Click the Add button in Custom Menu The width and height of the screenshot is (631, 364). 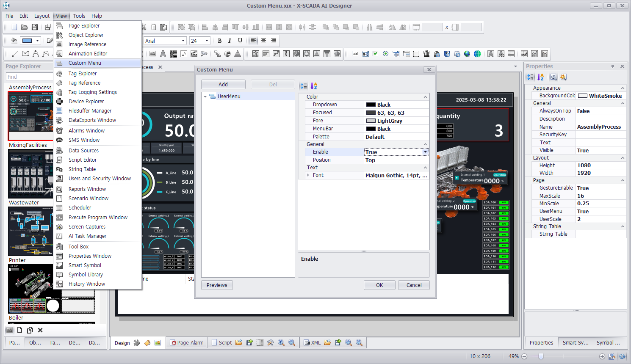pos(223,85)
